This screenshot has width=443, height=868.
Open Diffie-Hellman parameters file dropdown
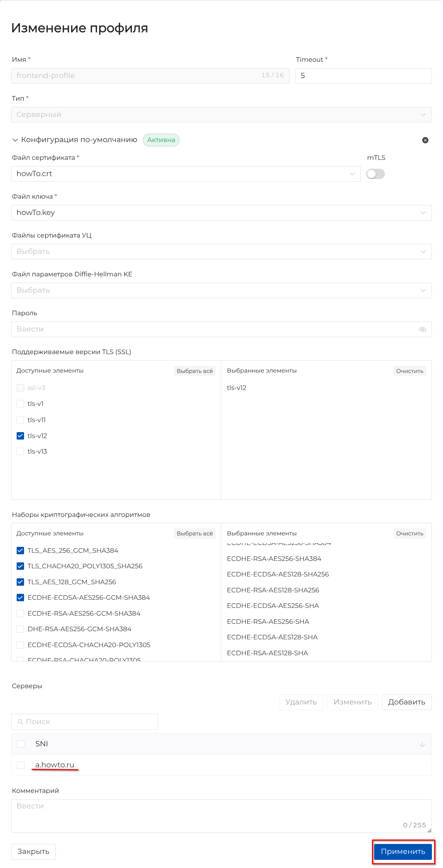click(x=221, y=290)
